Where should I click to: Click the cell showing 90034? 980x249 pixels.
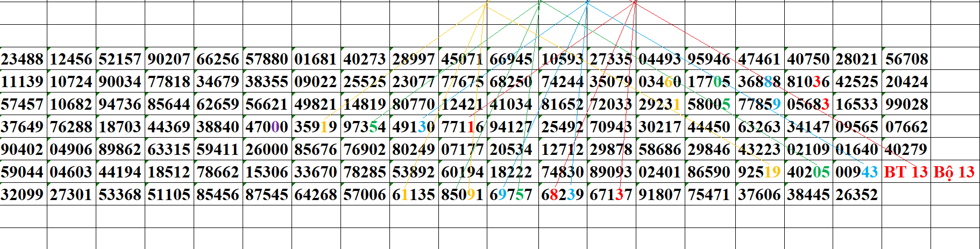click(x=120, y=82)
